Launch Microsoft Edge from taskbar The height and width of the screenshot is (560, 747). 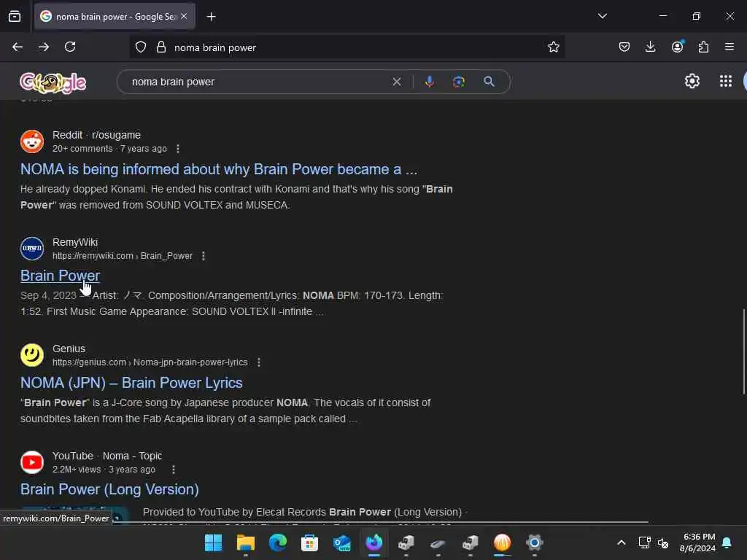tap(277, 542)
